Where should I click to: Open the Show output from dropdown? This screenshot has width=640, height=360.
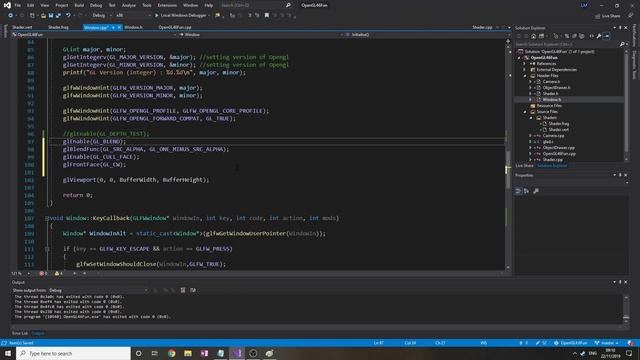point(98,290)
